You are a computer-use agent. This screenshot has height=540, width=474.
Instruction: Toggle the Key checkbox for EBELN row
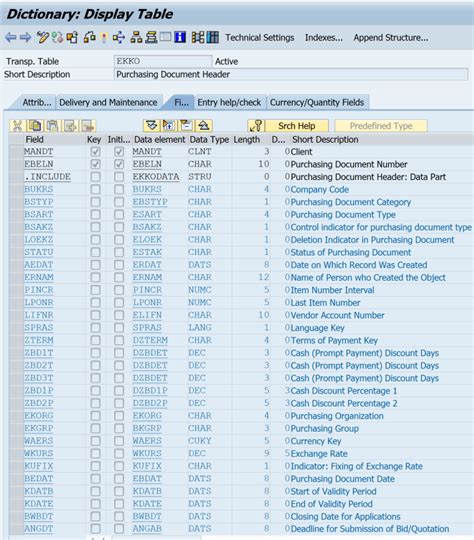click(x=95, y=164)
